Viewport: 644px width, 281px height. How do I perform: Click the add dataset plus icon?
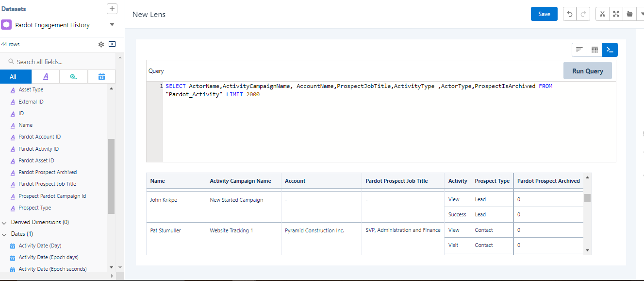(x=112, y=9)
